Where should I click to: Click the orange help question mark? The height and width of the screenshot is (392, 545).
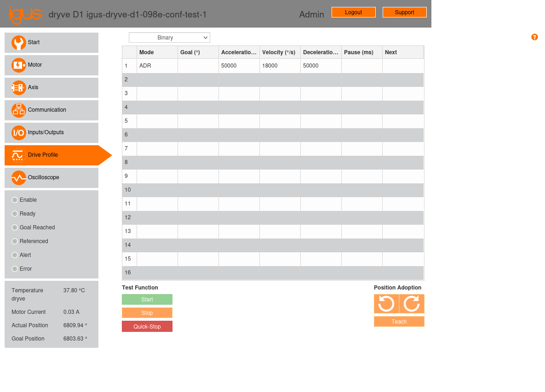click(534, 37)
